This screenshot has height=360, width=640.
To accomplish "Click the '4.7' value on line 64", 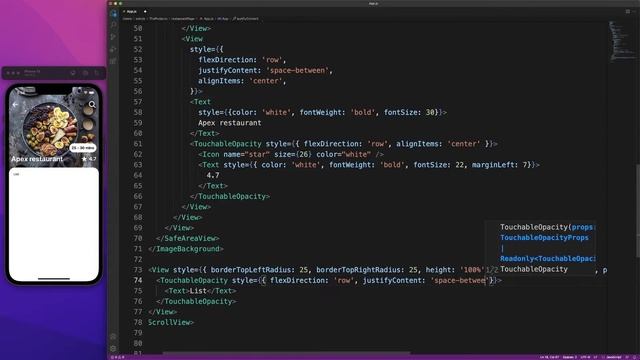I will click(x=213, y=175).
